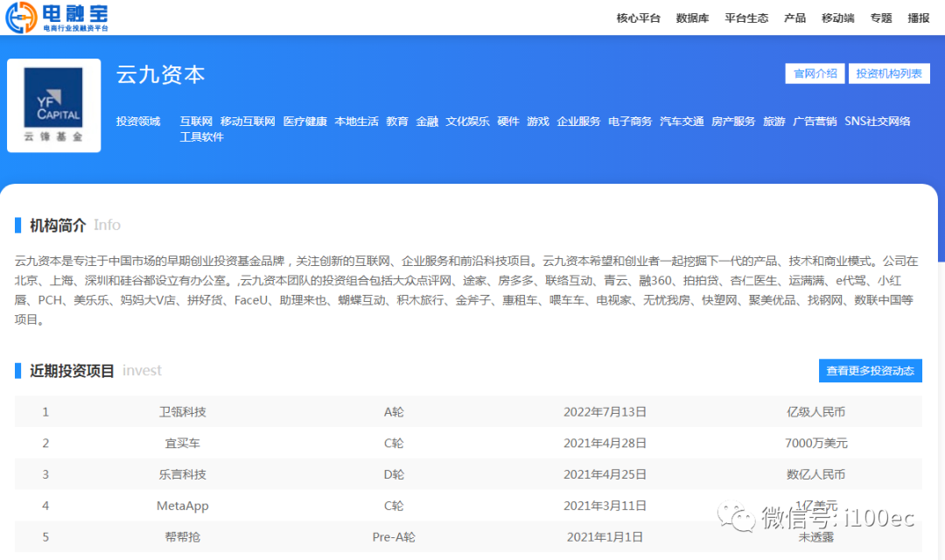This screenshot has width=945, height=560.
Task: Open the 专题 navigation item
Action: [x=881, y=18]
